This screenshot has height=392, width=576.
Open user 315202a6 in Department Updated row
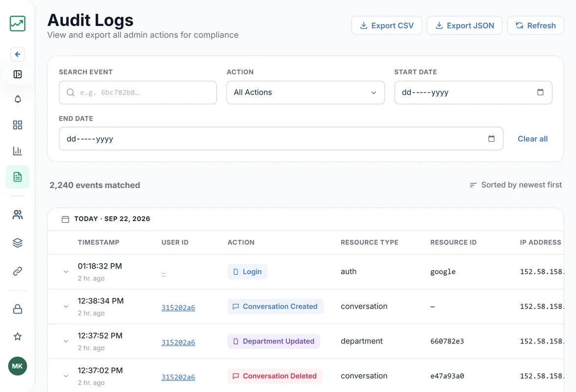[178, 343]
